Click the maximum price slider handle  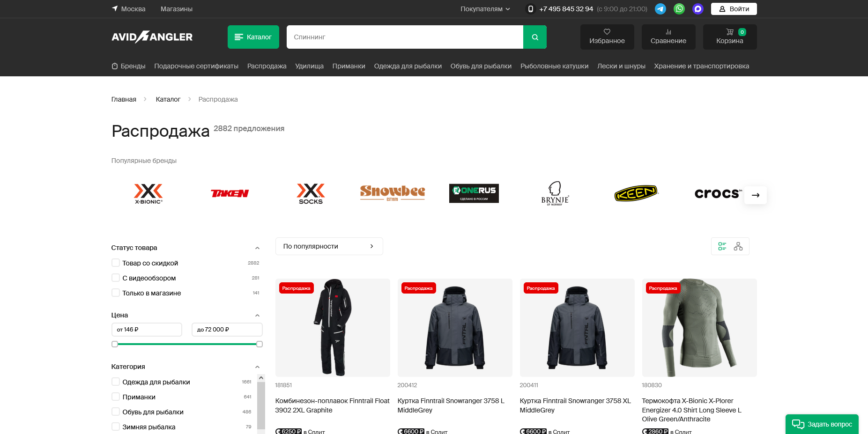tap(260, 344)
